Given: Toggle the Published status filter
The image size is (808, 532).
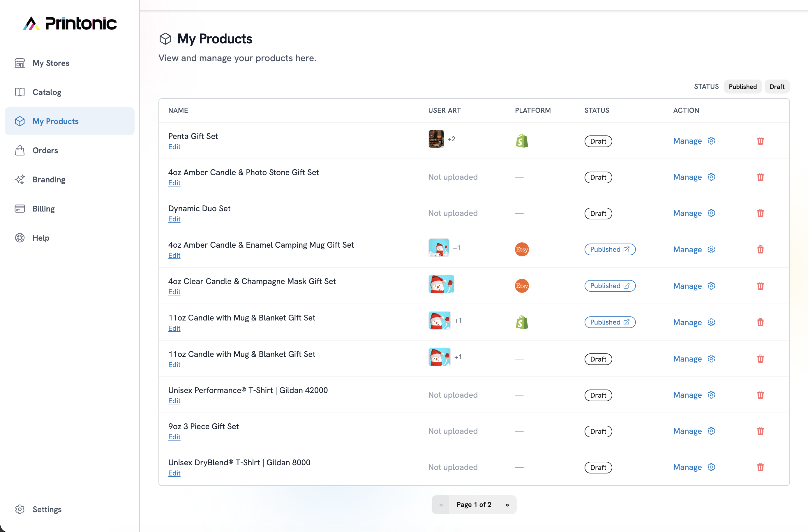Looking at the screenshot, I should click(x=742, y=86).
